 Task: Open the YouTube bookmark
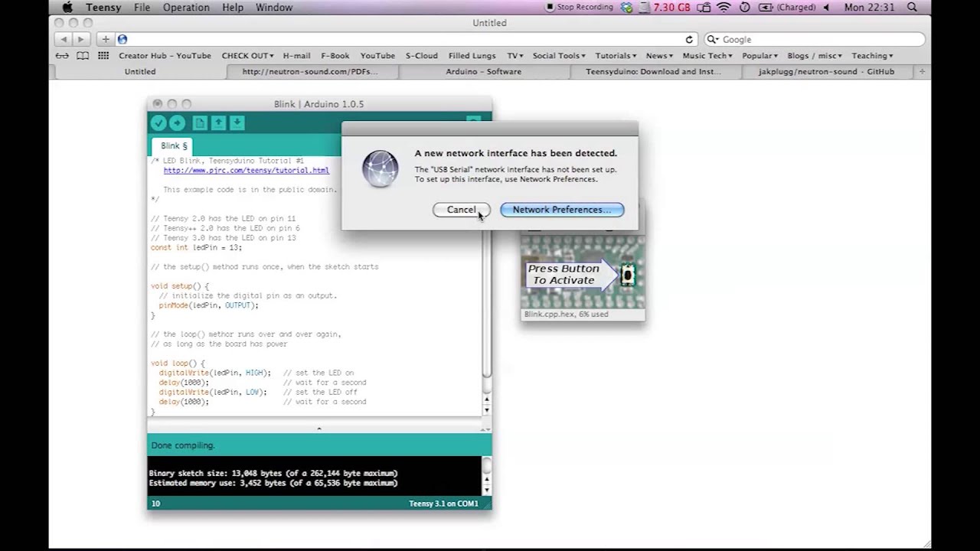click(x=377, y=56)
